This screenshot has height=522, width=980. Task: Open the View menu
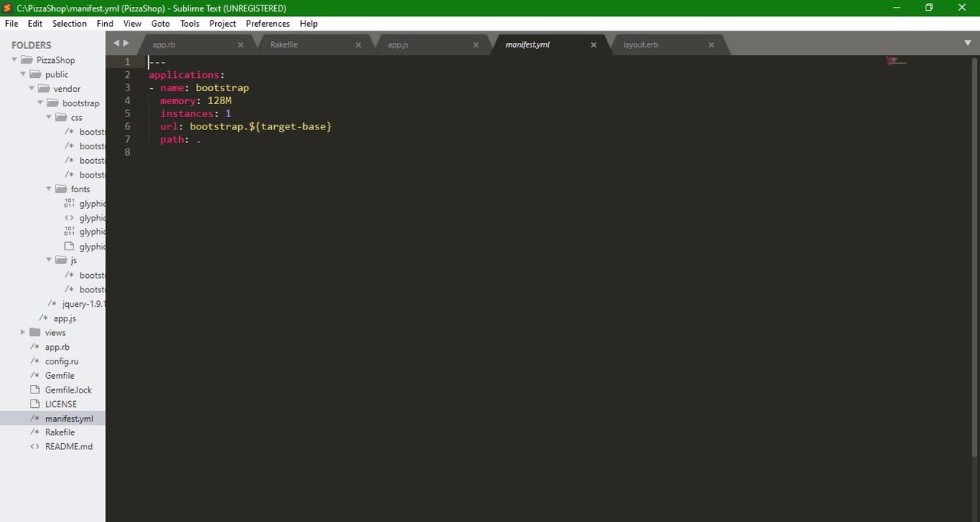132,24
